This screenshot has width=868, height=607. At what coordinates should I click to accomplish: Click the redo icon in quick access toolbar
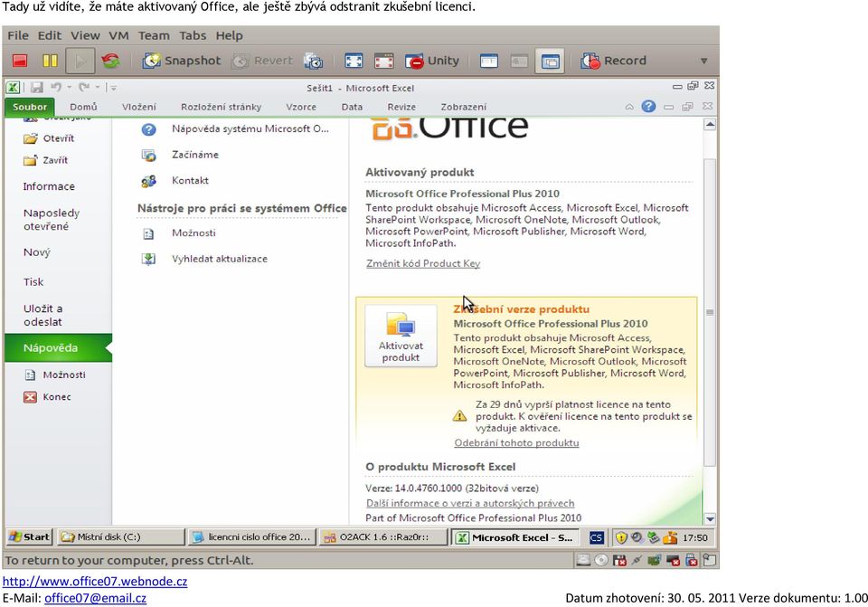coord(84,87)
